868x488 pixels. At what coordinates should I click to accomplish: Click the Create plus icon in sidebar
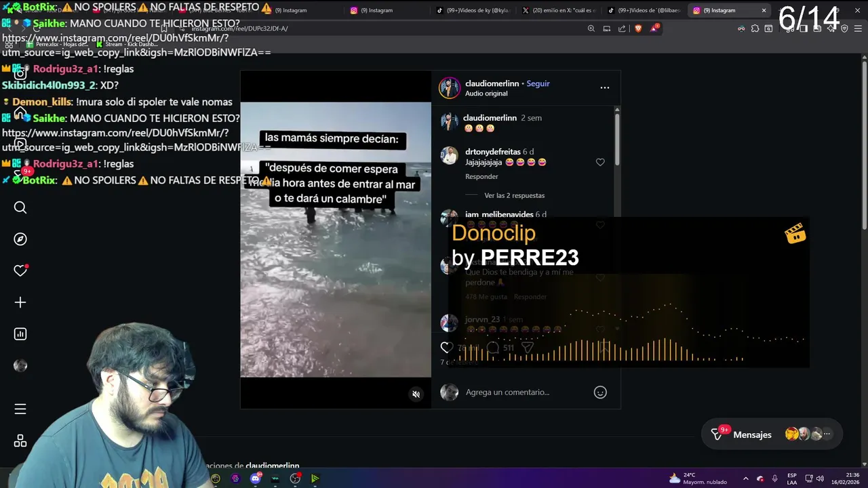[20, 302]
